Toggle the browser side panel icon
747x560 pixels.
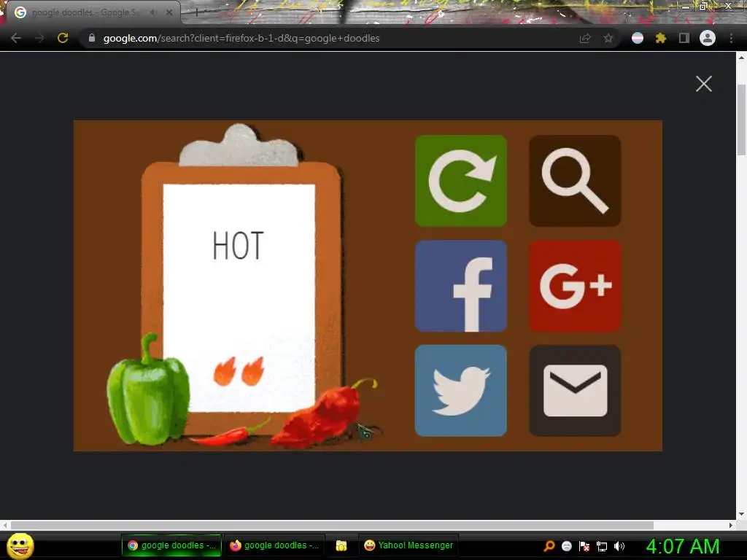684,38
